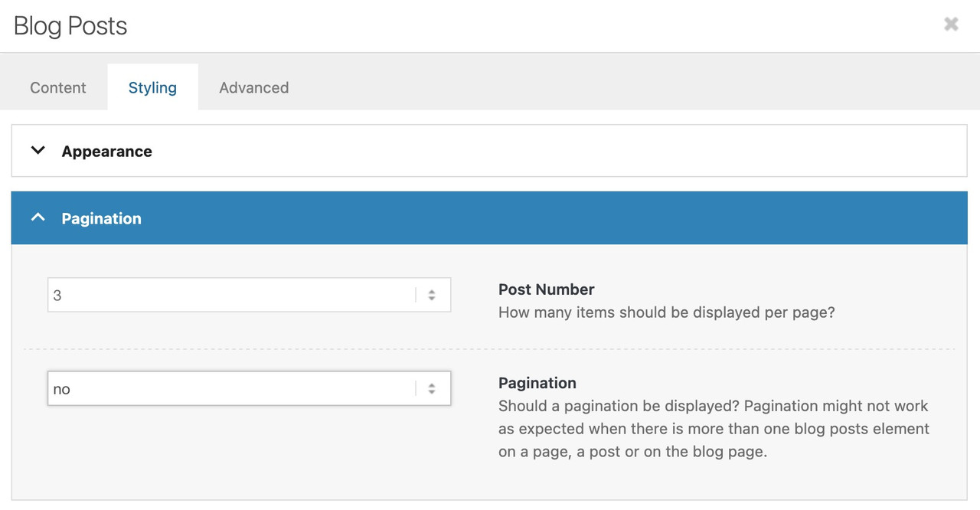This screenshot has height=510, width=980.
Task: Click the value 3 in Post Number
Action: 57,295
